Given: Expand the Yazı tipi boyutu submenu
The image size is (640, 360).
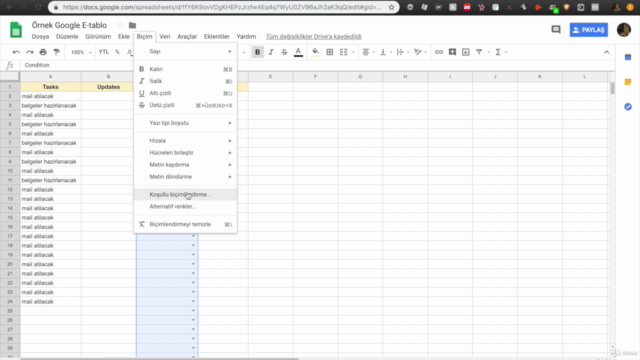Looking at the screenshot, I should coord(185,123).
